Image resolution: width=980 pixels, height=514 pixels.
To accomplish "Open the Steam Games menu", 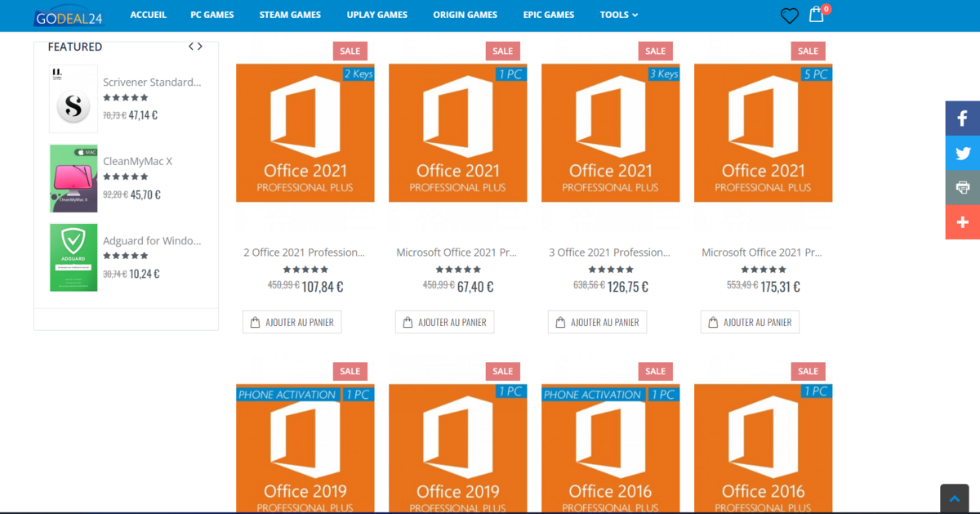I will (x=290, y=15).
